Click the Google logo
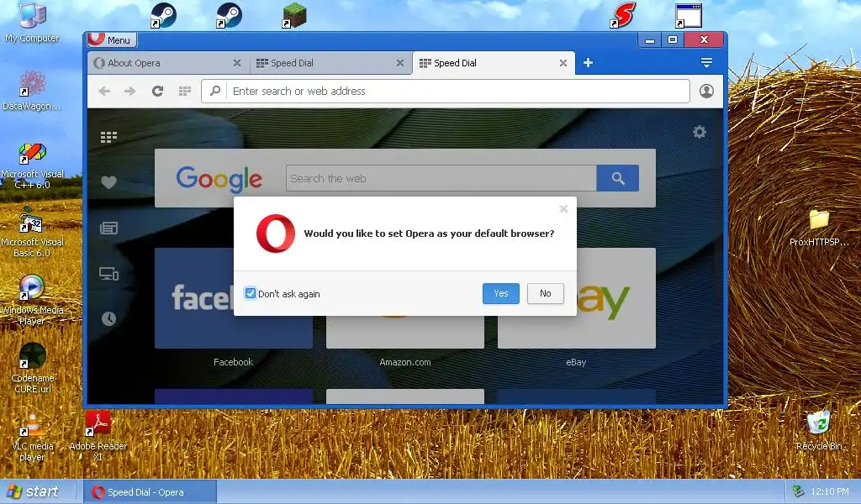861x504 pixels. point(219,179)
